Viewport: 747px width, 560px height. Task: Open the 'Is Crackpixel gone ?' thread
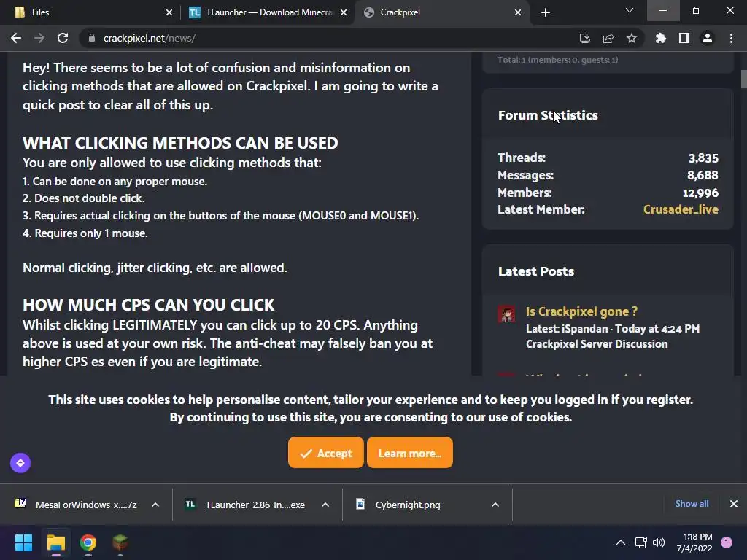[x=581, y=311]
